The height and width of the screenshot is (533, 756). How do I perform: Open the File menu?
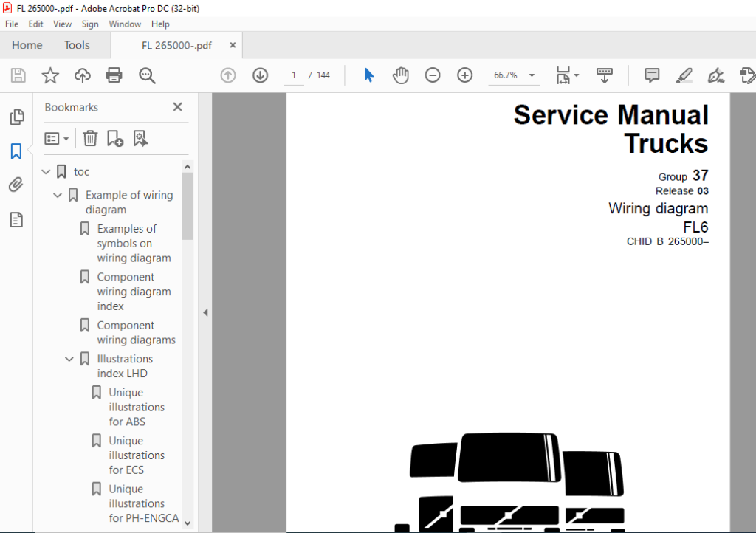[x=12, y=24]
